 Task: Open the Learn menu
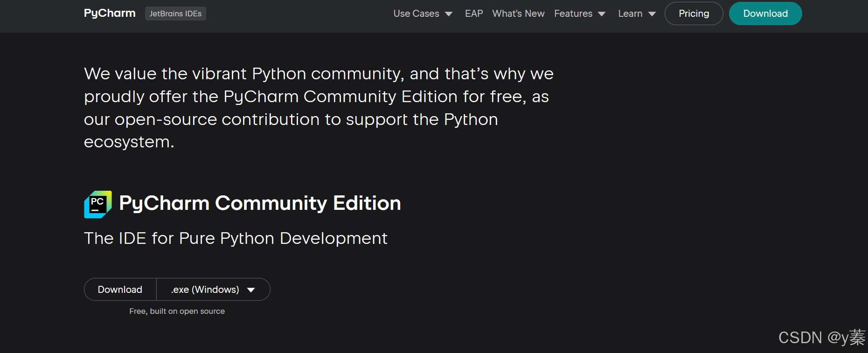click(x=630, y=14)
